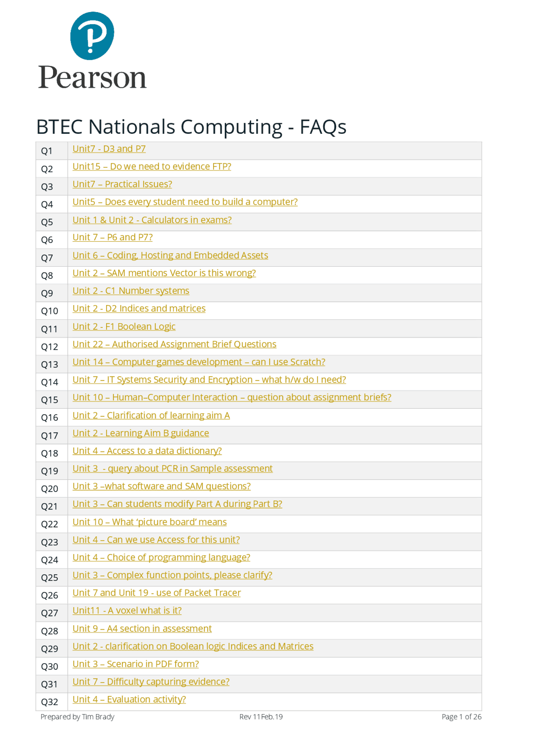
Task: Follow the link about using Scratch
Action: pyautogui.click(x=199, y=362)
